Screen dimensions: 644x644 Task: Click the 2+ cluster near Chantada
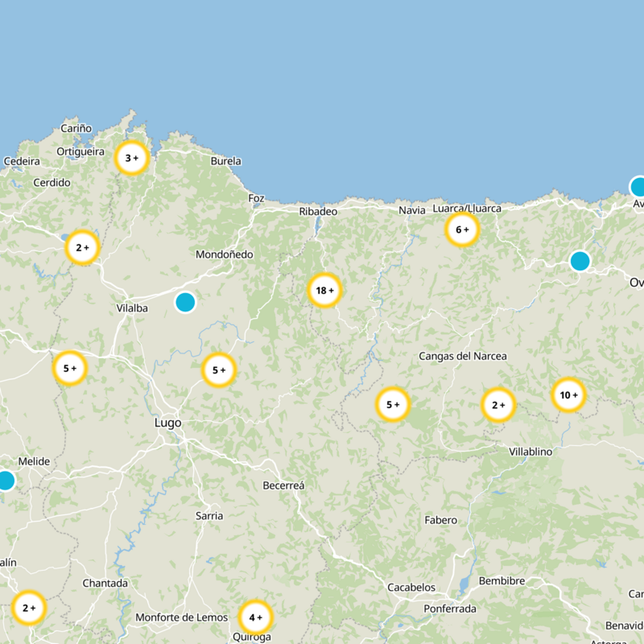[30, 608]
